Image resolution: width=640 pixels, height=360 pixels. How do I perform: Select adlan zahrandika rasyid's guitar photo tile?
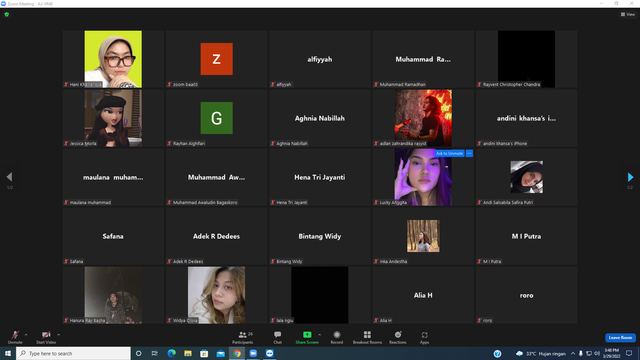[423, 118]
